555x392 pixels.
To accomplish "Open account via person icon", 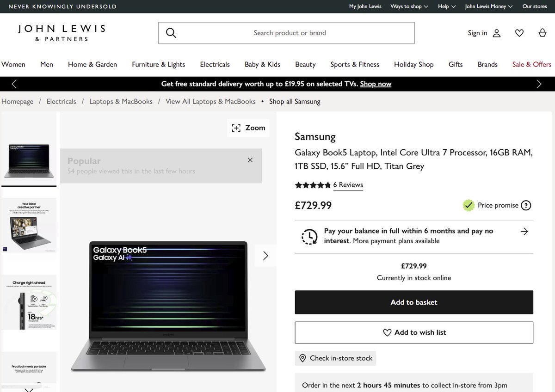I will [x=497, y=33].
